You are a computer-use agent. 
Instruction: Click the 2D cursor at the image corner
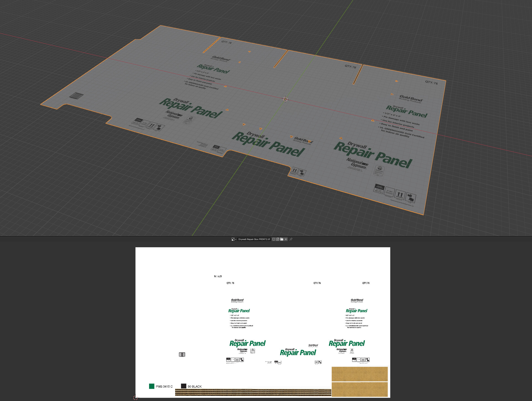[135, 398]
